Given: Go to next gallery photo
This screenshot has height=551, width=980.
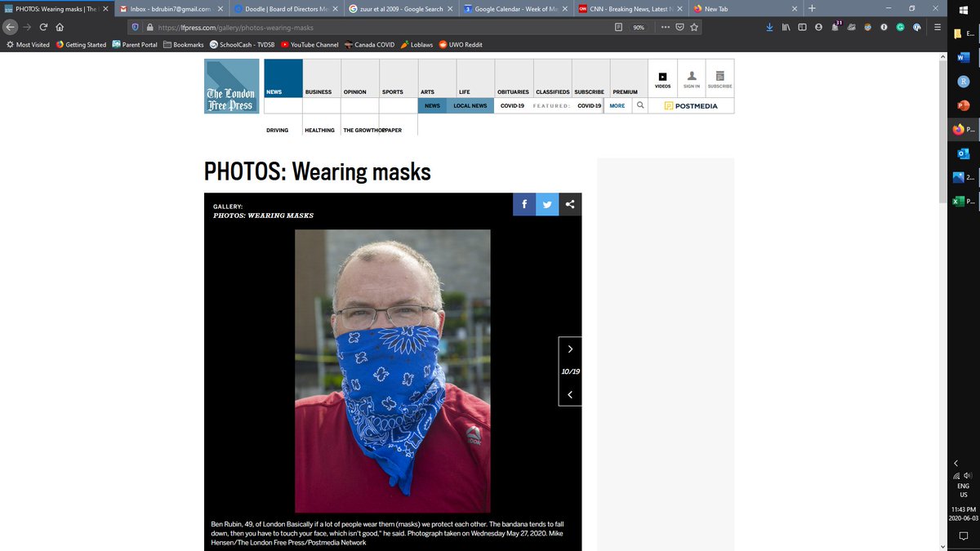Looking at the screenshot, I should click(570, 349).
